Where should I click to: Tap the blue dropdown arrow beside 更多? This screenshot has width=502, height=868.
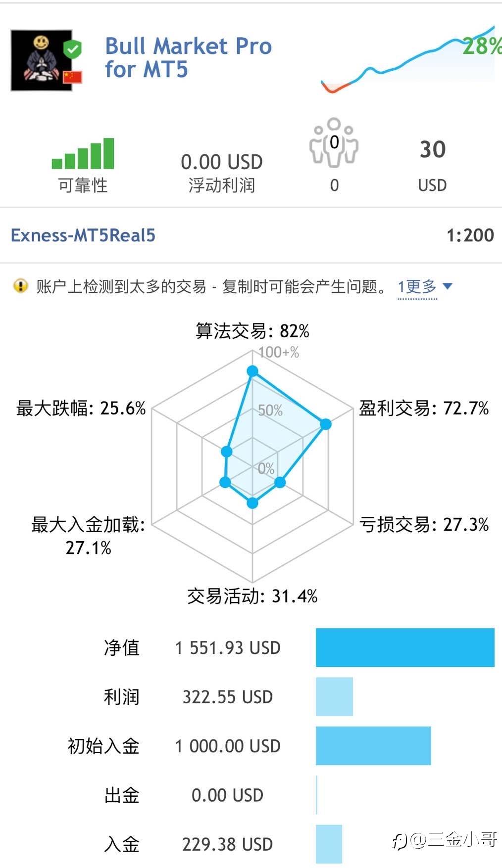coord(447,286)
